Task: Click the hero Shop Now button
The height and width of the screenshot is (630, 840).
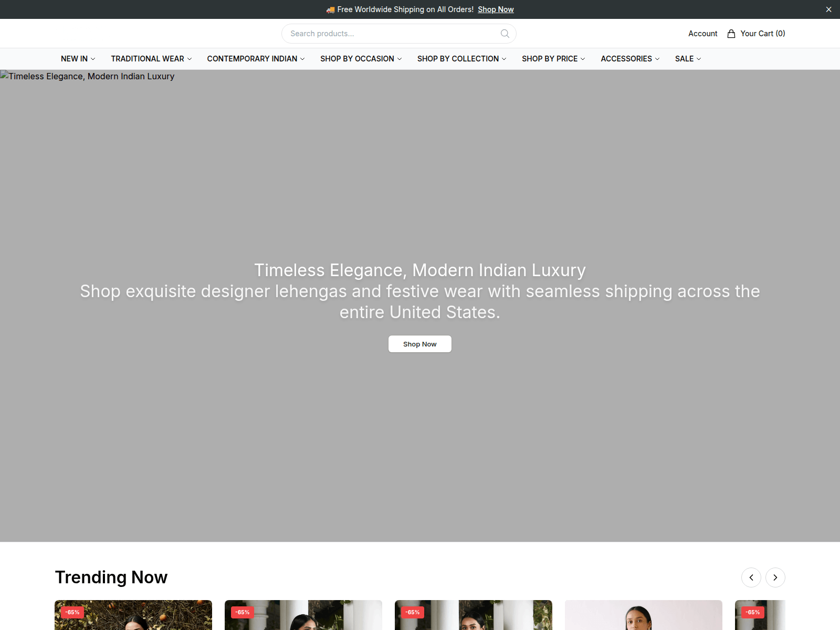Action: tap(420, 344)
